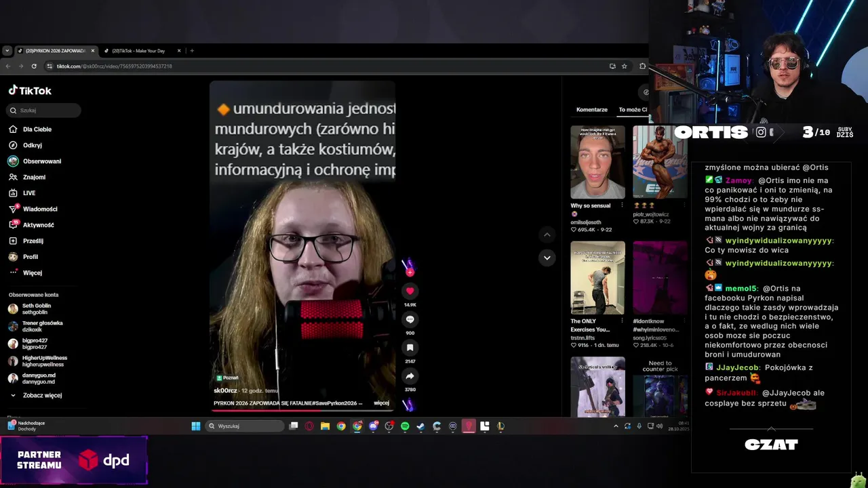Open followed account Seth Goblin
The height and width of the screenshot is (488, 868).
click(30, 309)
